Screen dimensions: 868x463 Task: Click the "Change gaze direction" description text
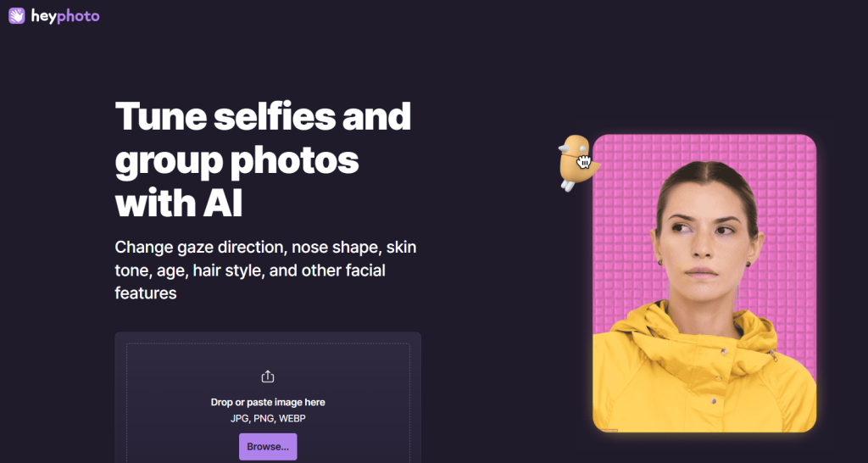200,248
